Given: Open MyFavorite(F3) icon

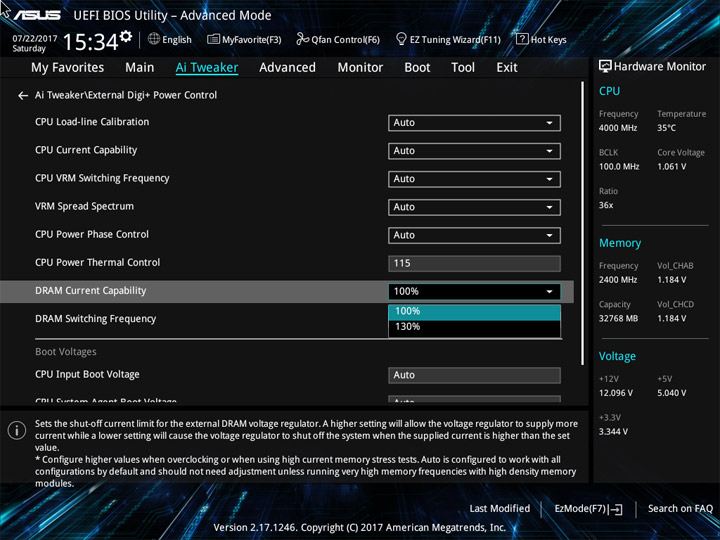Looking at the screenshot, I should click(x=214, y=39).
